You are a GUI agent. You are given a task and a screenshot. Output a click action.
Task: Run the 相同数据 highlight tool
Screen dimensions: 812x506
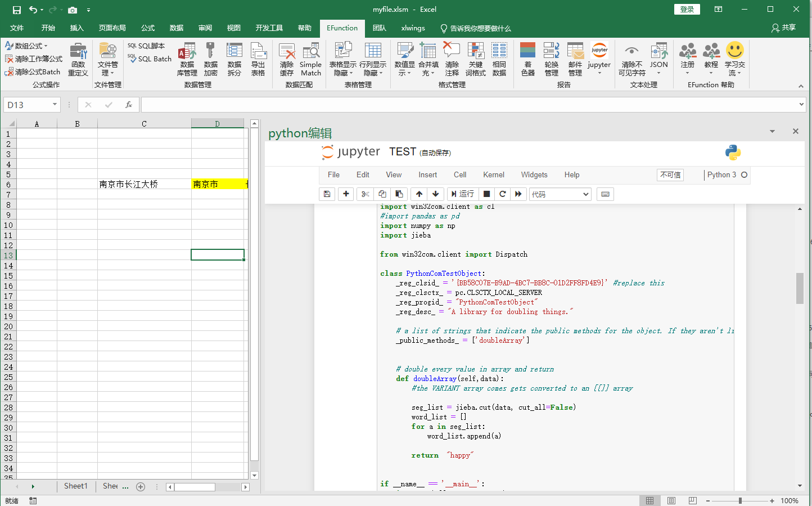point(499,60)
